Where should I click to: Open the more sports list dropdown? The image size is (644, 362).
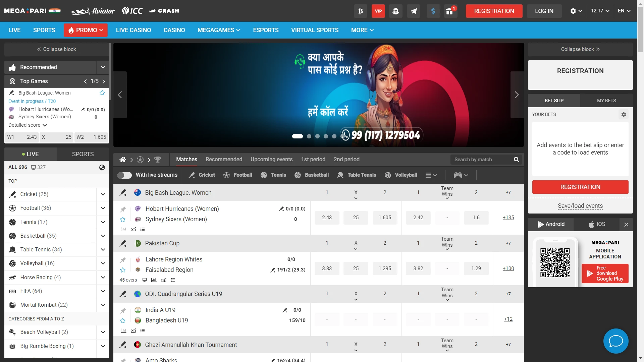[x=431, y=175]
